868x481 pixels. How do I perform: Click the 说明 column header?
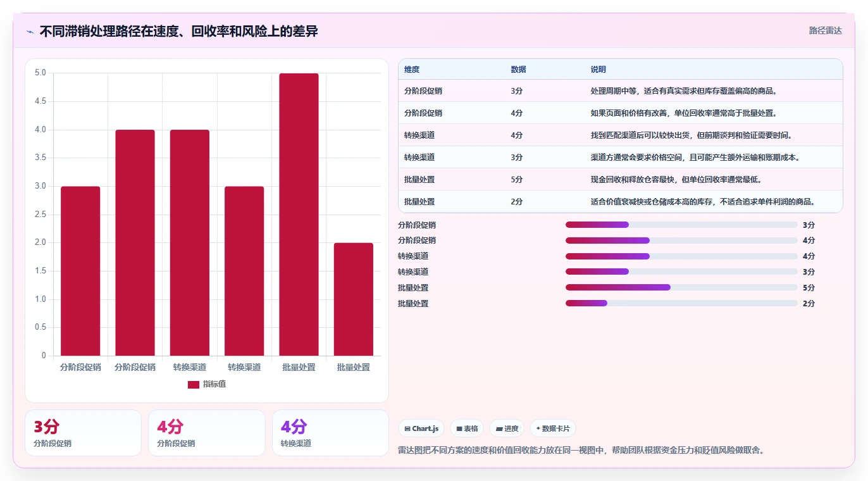pyautogui.click(x=598, y=70)
